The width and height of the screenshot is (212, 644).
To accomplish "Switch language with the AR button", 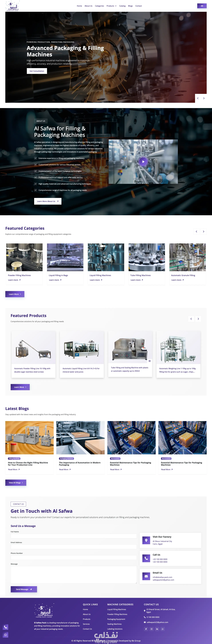I will tap(202, 6).
